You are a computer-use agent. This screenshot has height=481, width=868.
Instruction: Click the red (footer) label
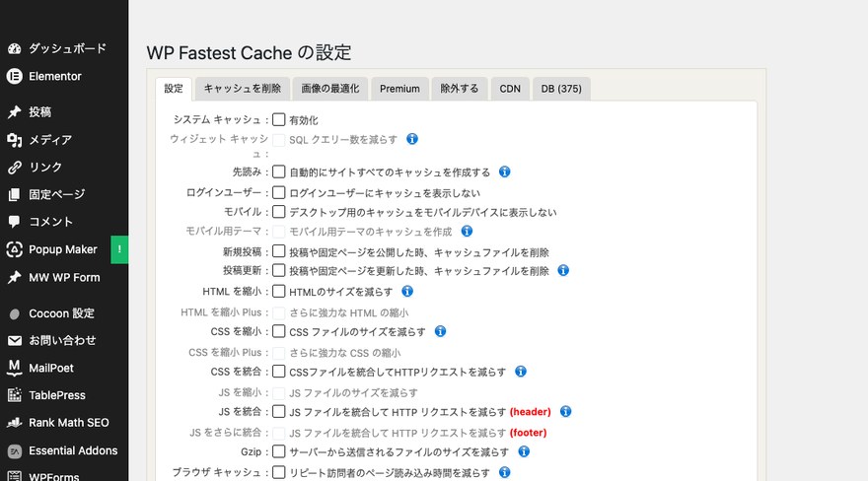[x=528, y=433]
